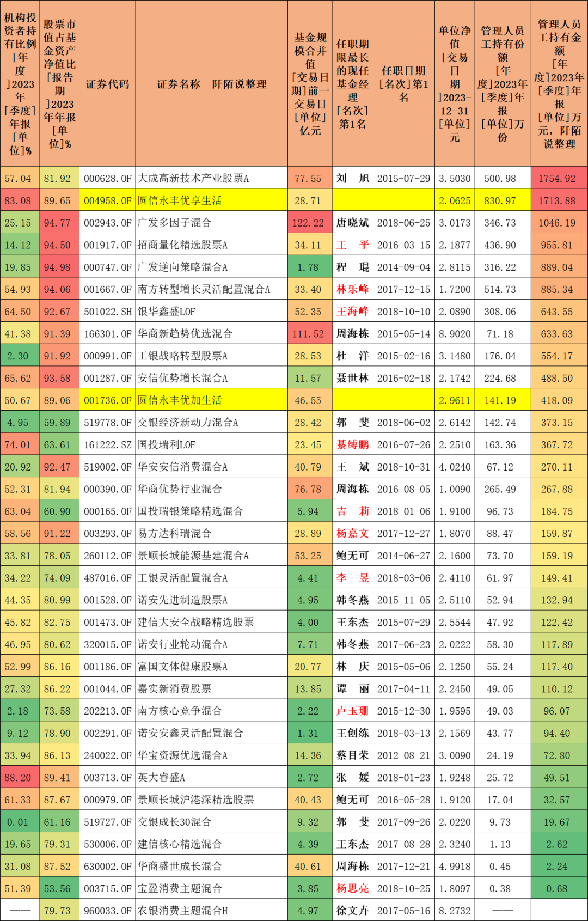Select red manager name 卢玉珊

tap(352, 711)
